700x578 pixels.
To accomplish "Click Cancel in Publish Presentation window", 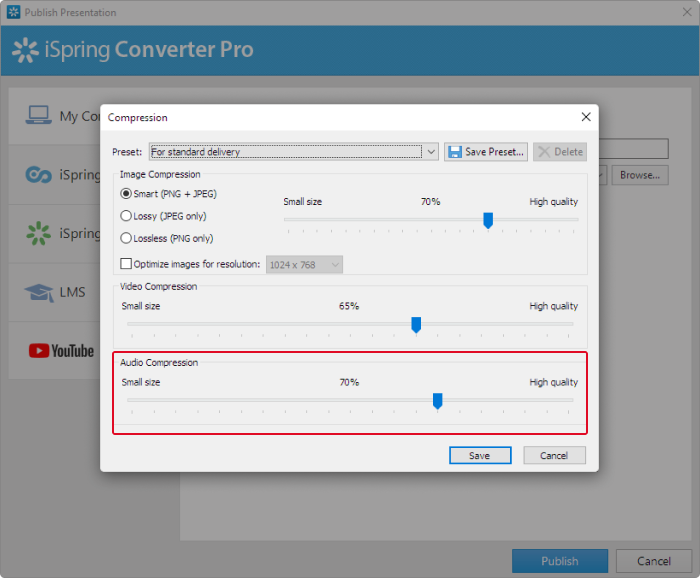I will coord(654,561).
